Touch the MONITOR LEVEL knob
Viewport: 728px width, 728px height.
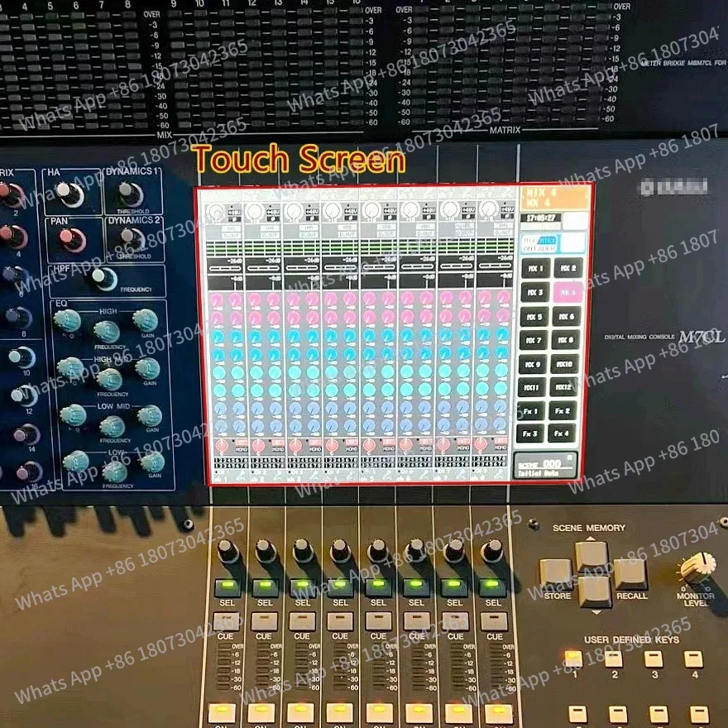pos(697,568)
